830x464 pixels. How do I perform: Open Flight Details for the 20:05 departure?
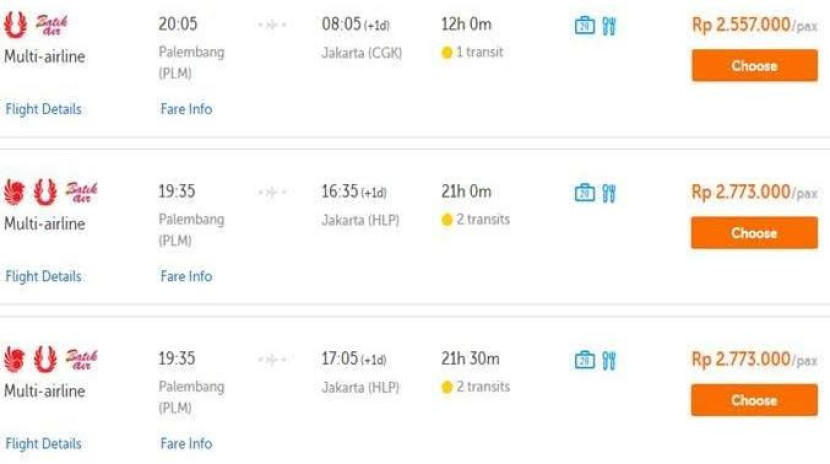(x=44, y=109)
